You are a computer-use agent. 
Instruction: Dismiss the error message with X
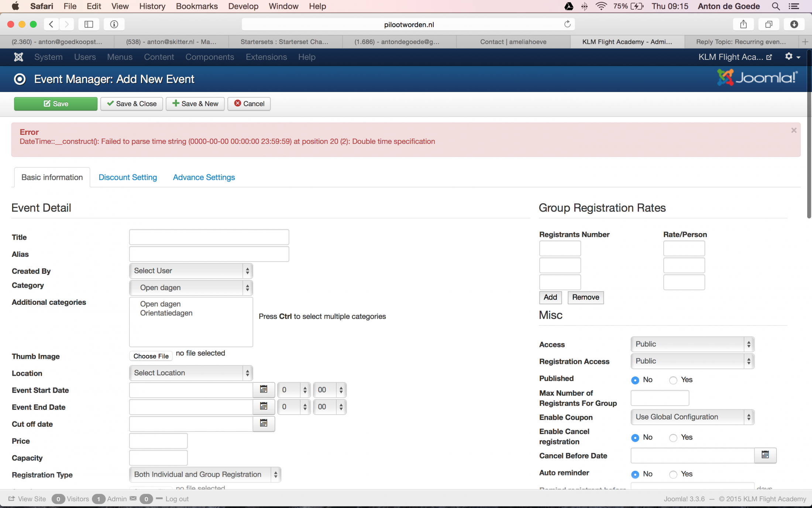pos(794,130)
